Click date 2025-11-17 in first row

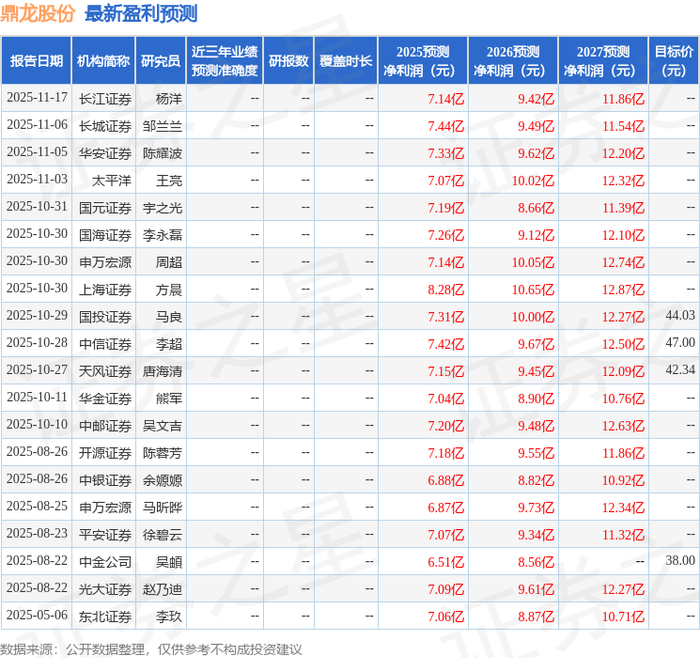pos(37,98)
